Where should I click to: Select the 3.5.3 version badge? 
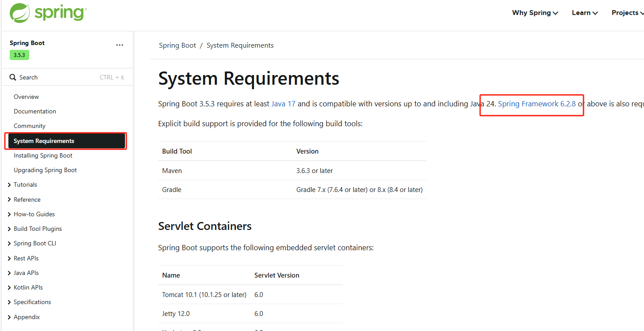[x=19, y=55]
